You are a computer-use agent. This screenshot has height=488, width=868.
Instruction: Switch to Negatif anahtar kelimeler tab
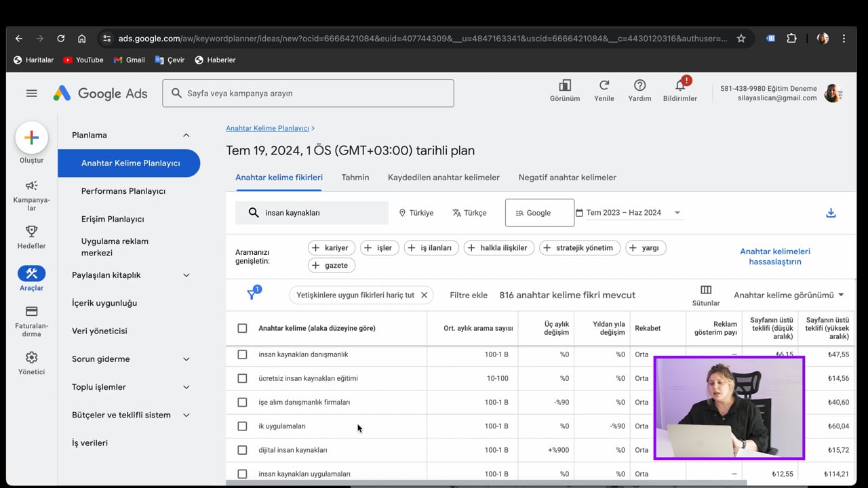[x=568, y=178]
